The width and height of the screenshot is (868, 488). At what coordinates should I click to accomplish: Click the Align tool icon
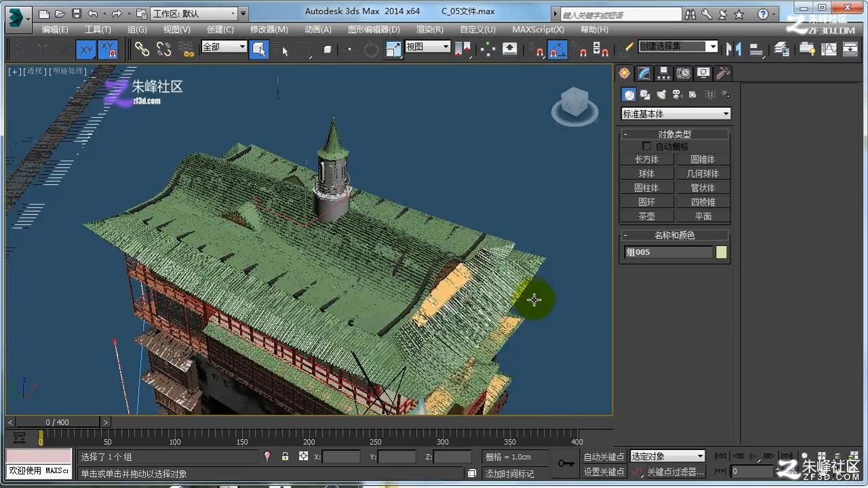(x=756, y=49)
